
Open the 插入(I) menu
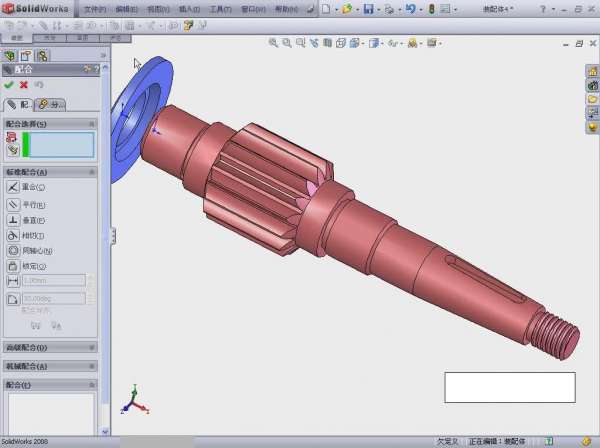point(189,9)
